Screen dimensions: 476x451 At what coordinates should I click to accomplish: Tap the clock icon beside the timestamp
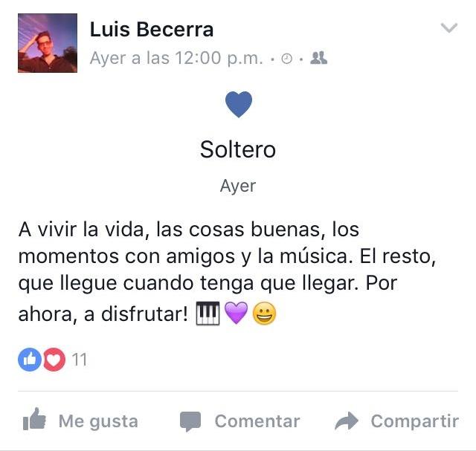286,59
